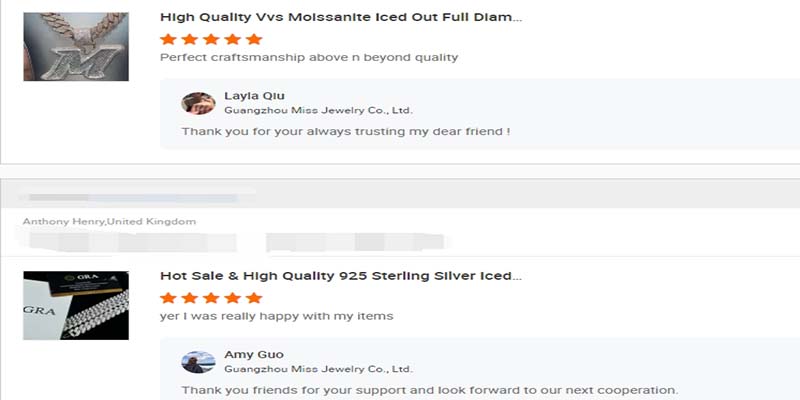Click the "Thank you for your always trusting" reply
Viewport: 800px width, 400px height.
[346, 131]
